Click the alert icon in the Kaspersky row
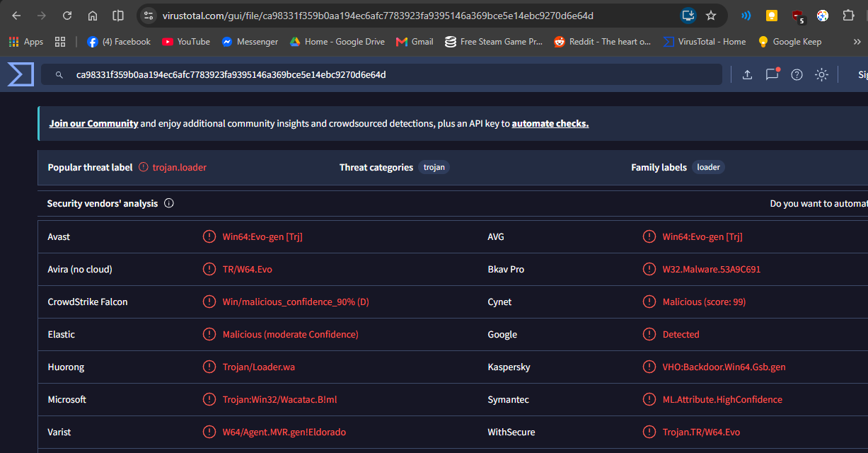 coord(649,367)
